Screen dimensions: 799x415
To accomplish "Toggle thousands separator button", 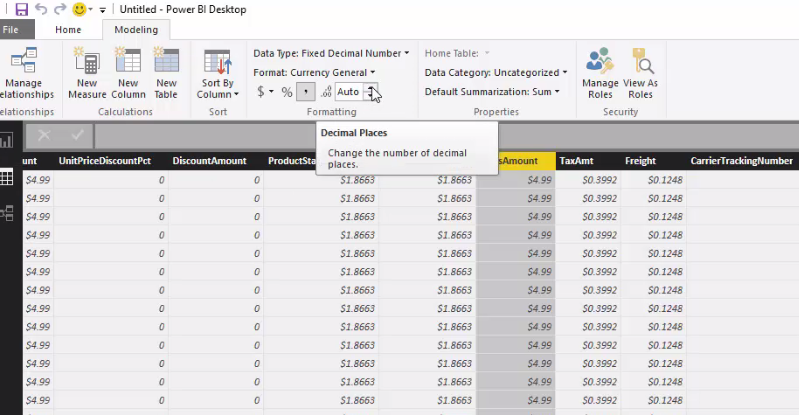I will (306, 92).
